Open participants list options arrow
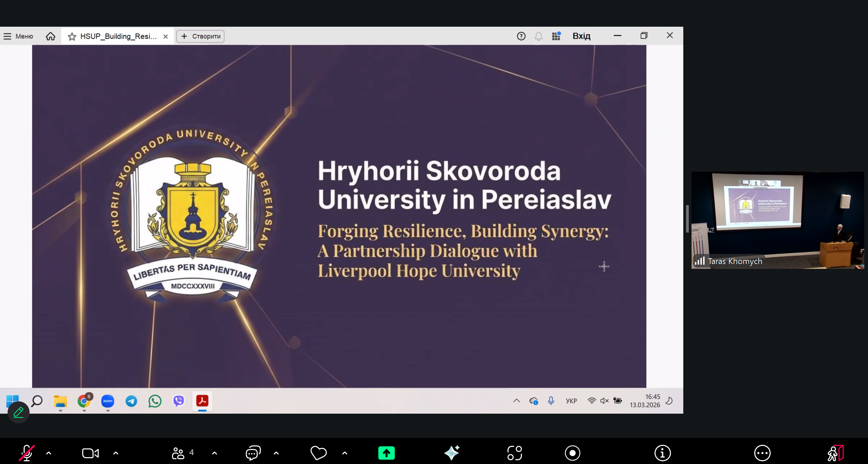 tap(215, 453)
